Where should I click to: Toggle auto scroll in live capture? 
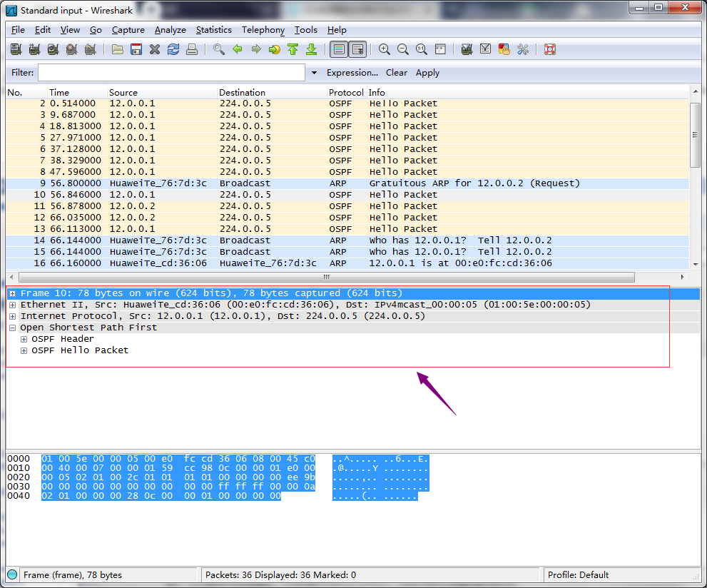coord(358,49)
